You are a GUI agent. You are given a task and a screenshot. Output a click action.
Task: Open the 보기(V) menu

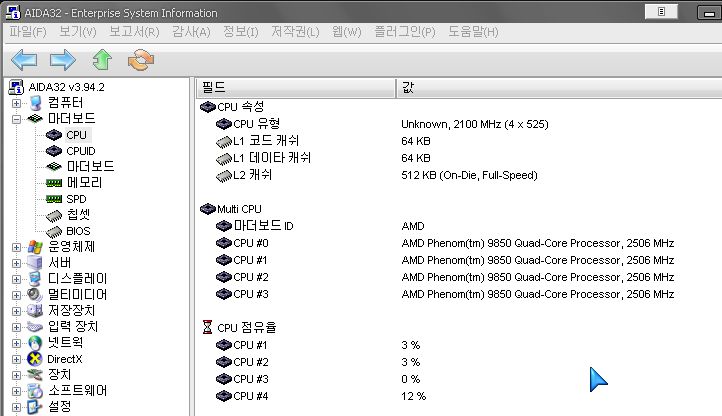[77, 32]
